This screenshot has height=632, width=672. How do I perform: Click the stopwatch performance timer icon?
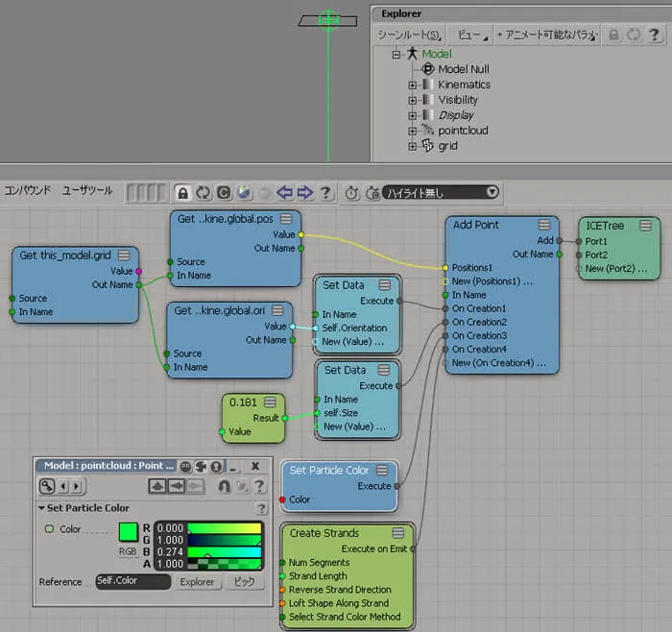pyautogui.click(x=352, y=193)
